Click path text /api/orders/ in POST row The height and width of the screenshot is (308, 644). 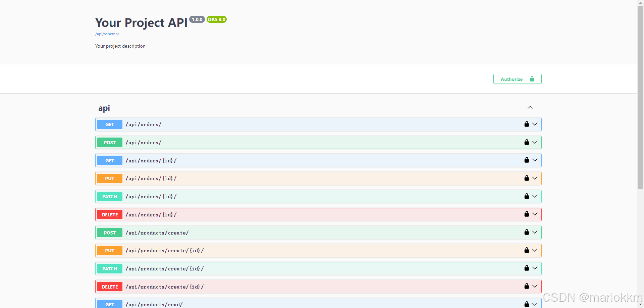[x=144, y=143]
